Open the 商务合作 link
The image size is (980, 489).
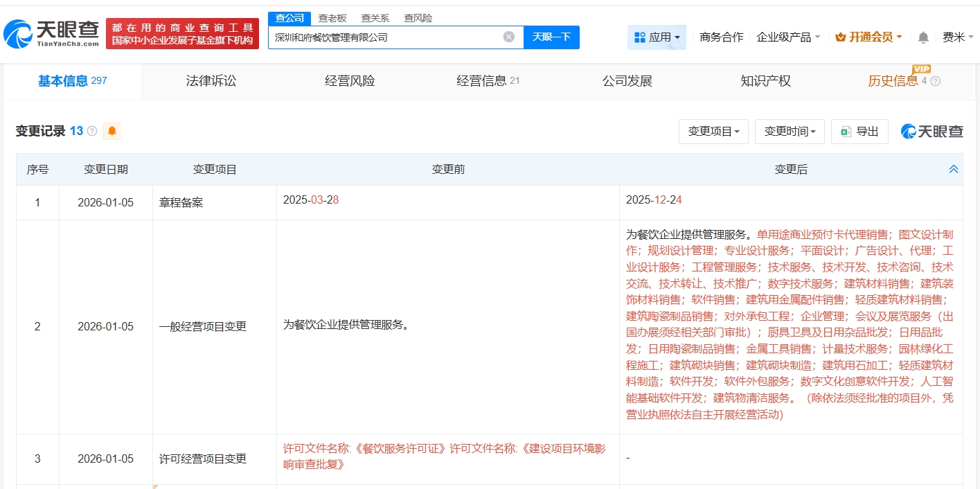coord(721,37)
